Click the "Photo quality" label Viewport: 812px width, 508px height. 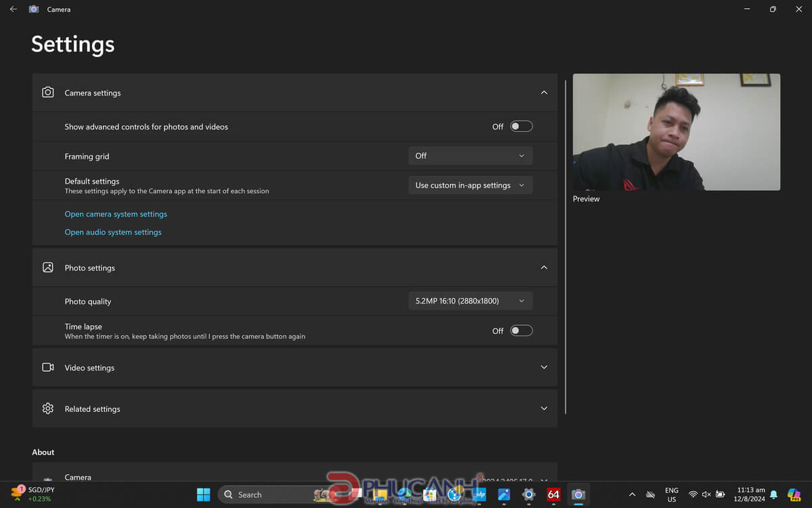(88, 301)
